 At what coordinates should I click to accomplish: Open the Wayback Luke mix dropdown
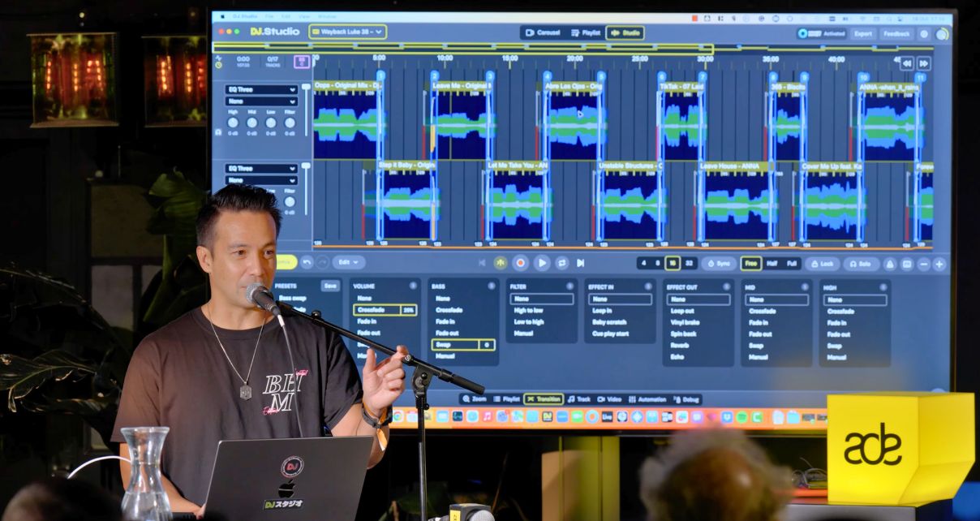coord(347,32)
